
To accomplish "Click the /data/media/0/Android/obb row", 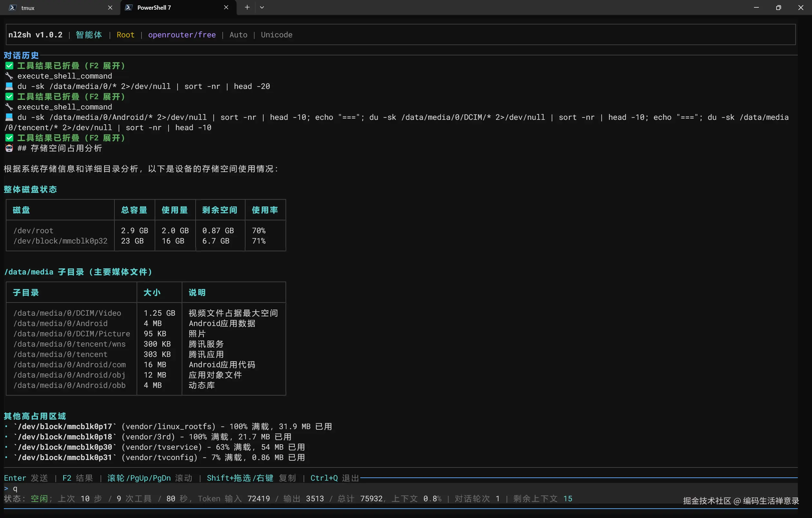I will (146, 385).
